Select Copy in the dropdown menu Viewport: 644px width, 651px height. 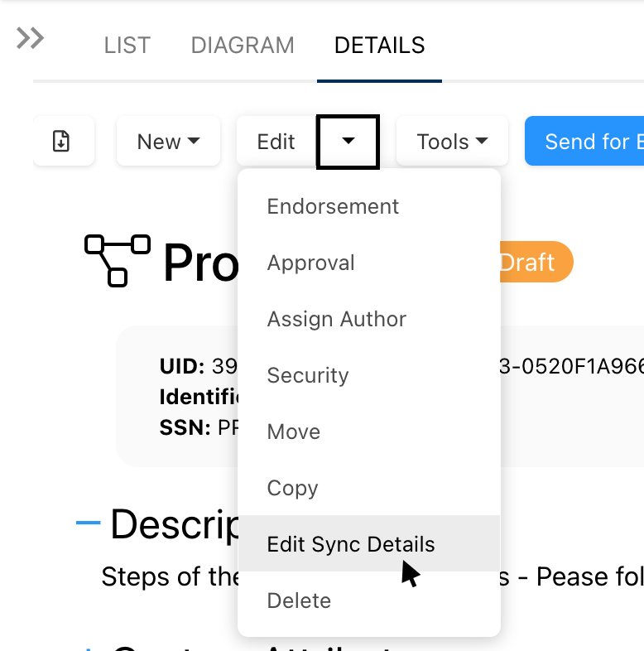(292, 488)
